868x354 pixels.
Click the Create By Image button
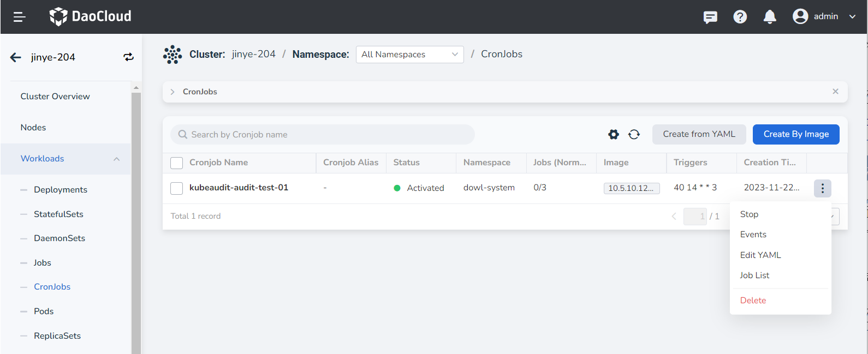coord(795,134)
